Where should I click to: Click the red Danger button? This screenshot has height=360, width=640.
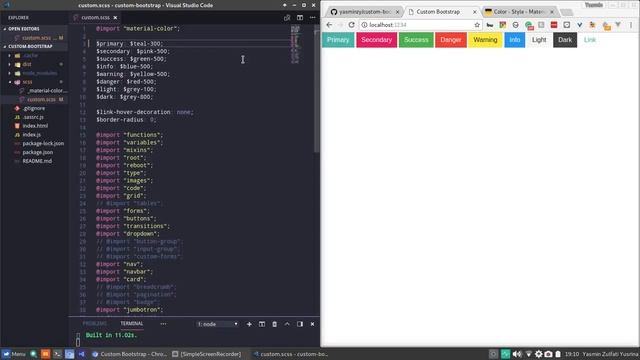pos(451,40)
